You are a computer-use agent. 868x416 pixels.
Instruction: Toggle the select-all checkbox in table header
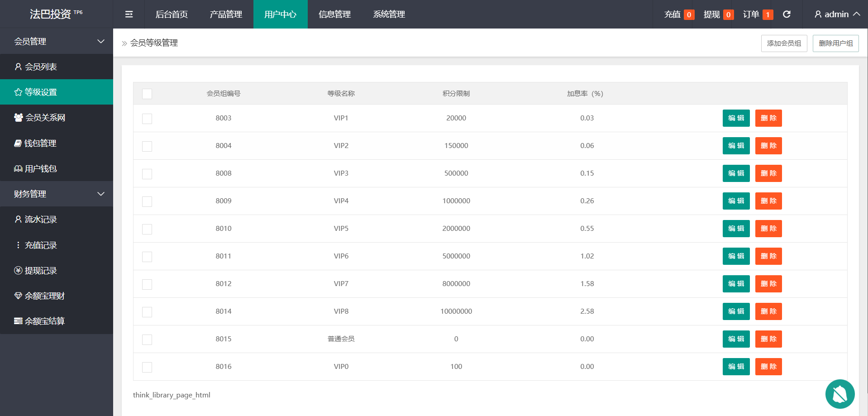point(147,94)
